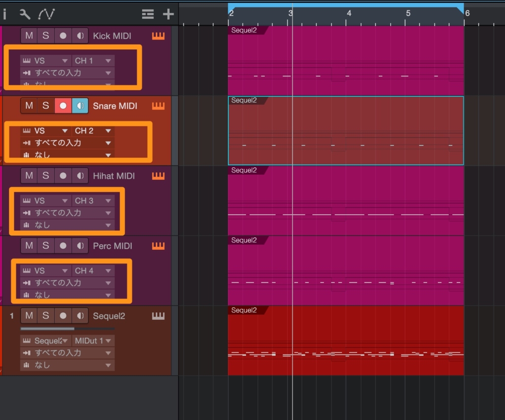Screen dimensions: 505x420
Task: Solo the Hihat MIDI track
Action: (x=45, y=176)
